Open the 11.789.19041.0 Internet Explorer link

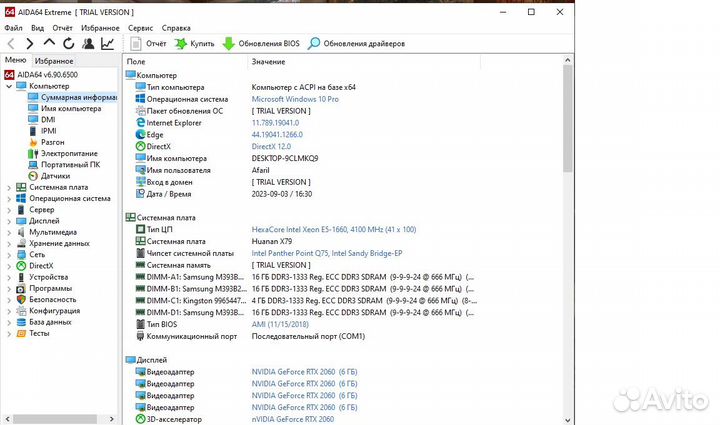pos(275,123)
